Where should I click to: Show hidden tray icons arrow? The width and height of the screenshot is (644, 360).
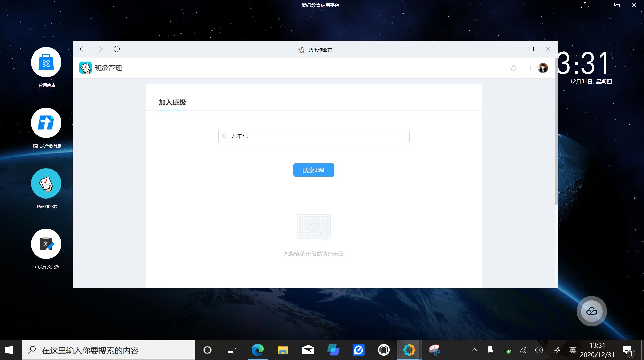[474, 350]
